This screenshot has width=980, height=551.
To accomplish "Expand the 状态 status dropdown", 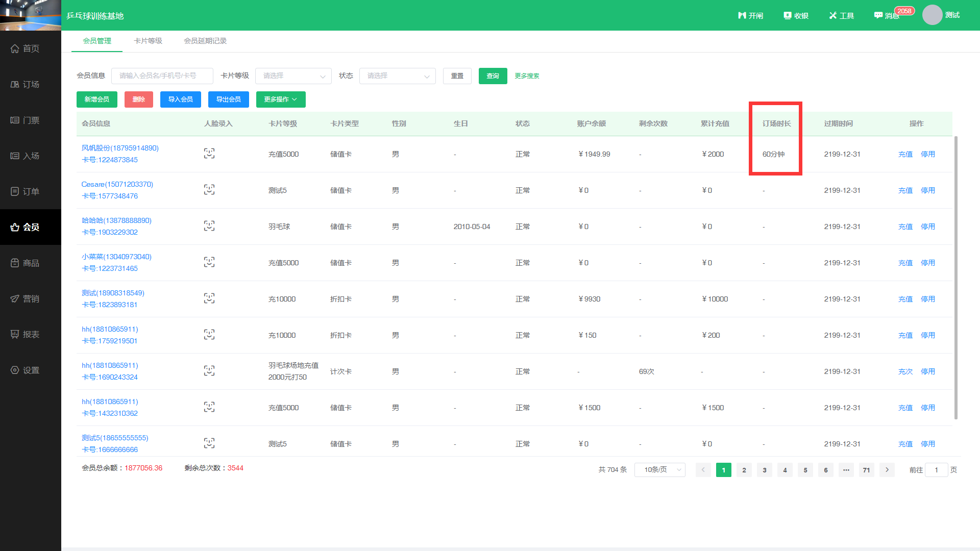I will [397, 76].
